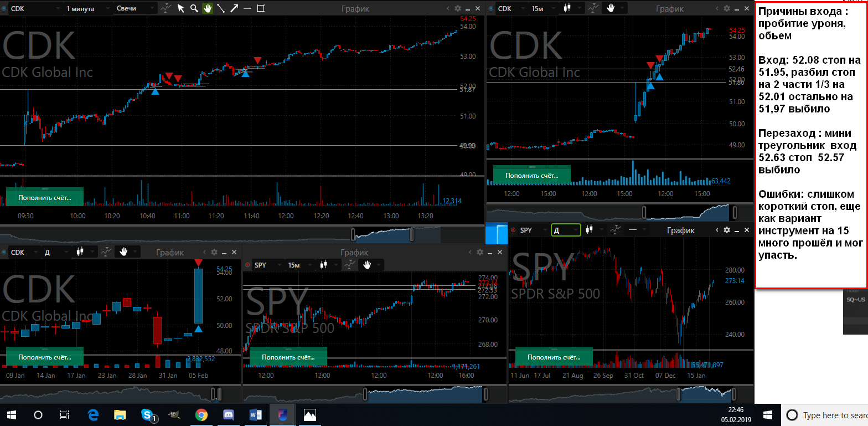Toggle the hand pan tool in 1-minute CDK chart
Viewport: 868px width, 426px height.
point(208,8)
